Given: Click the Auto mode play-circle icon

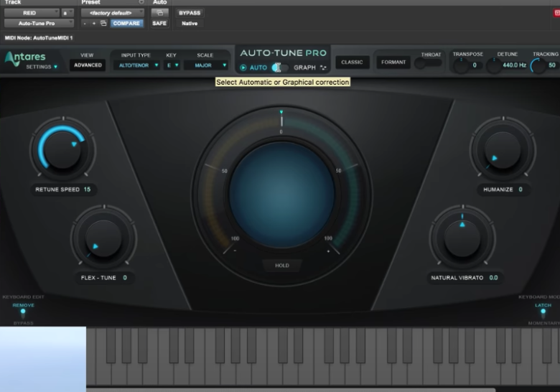Looking at the screenshot, I should tap(243, 67).
